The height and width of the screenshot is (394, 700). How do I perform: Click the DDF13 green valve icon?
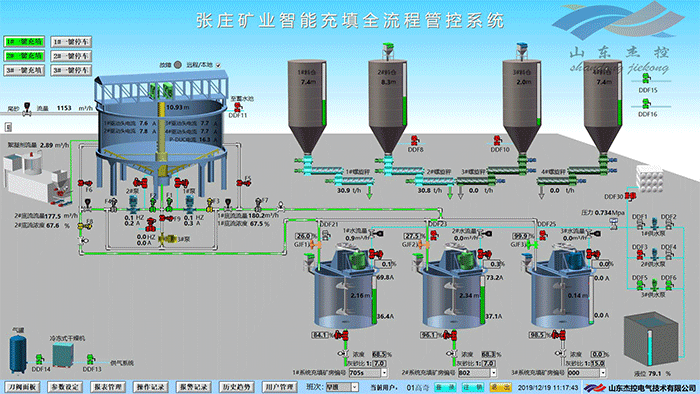pos(91,359)
